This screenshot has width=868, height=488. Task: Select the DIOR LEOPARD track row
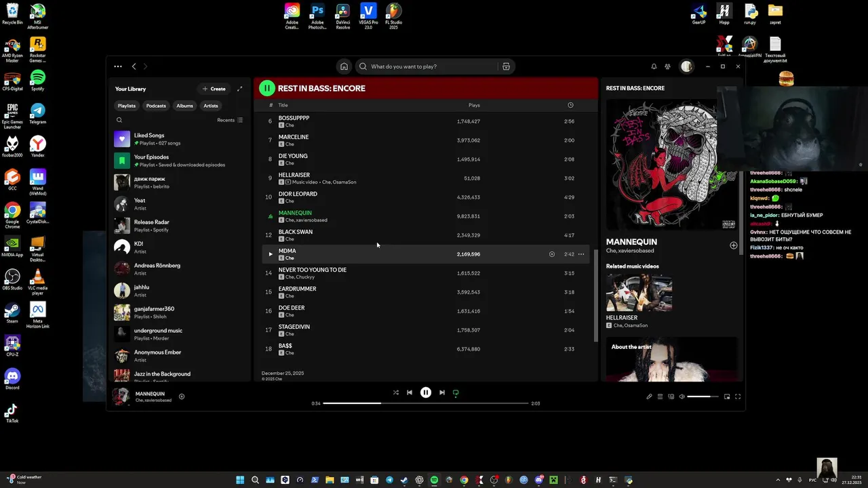pos(426,197)
